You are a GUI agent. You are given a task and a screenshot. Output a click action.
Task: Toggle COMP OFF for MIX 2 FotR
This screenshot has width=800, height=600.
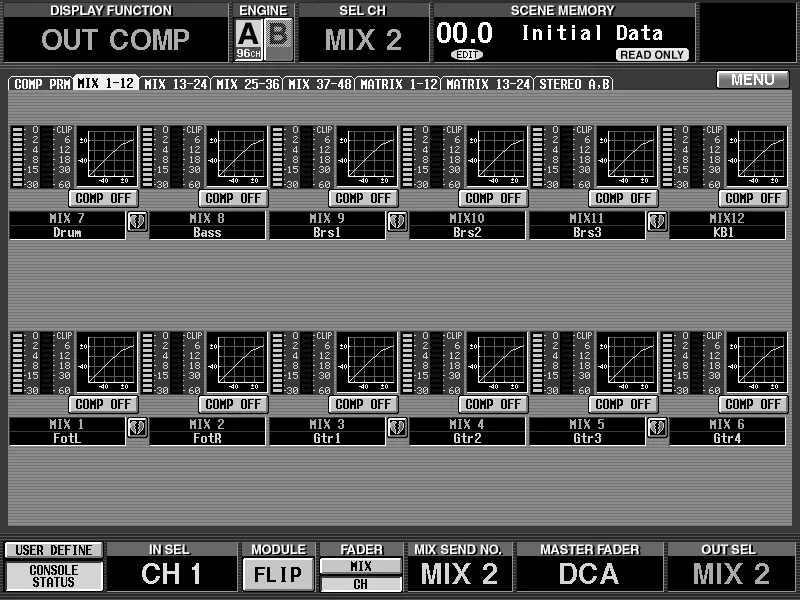pyautogui.click(x=234, y=404)
